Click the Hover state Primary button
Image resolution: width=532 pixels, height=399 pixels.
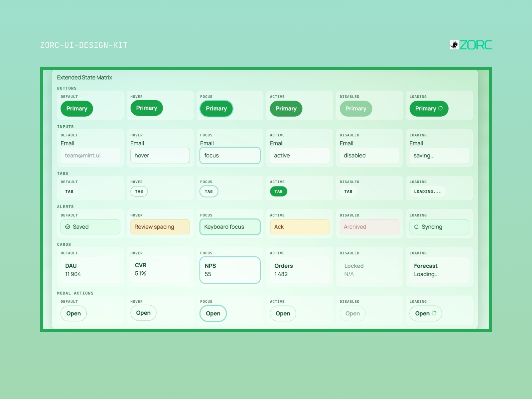(x=147, y=108)
